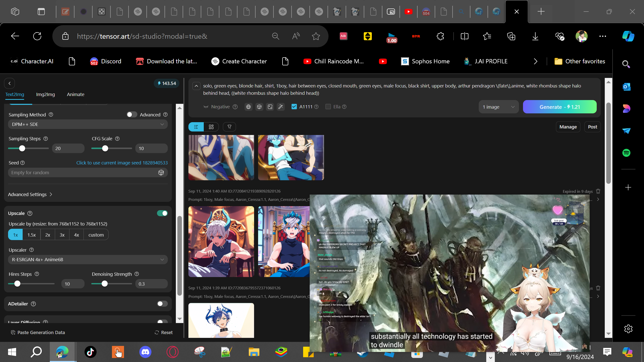Viewport: 644px width, 362px height.
Task: Open browser extensions puzzle icon
Action: click(x=440, y=36)
